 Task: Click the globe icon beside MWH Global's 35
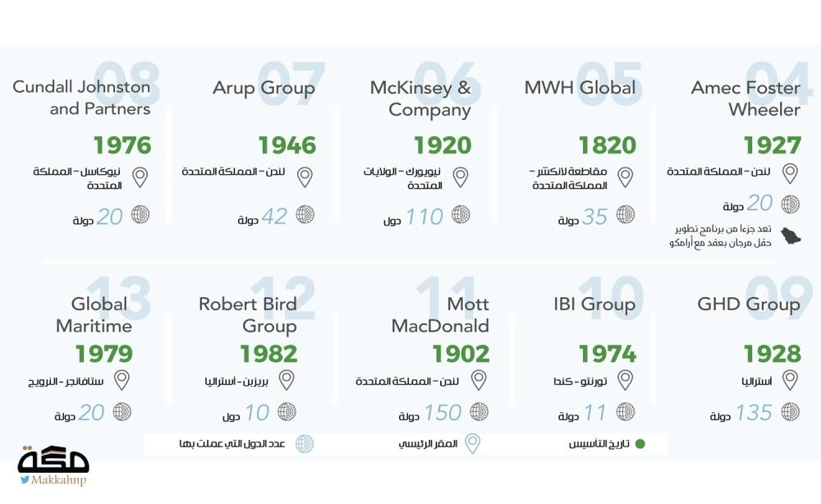pyautogui.click(x=626, y=215)
